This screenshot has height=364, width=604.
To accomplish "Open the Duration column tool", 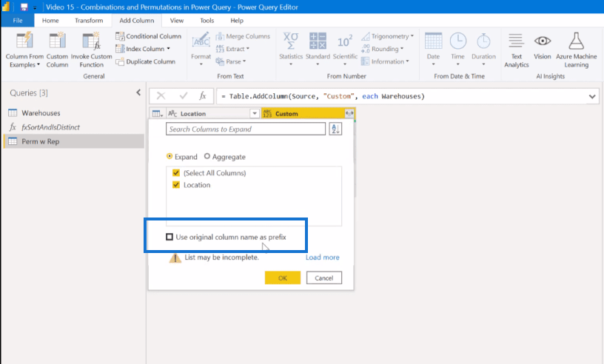I will (x=483, y=50).
